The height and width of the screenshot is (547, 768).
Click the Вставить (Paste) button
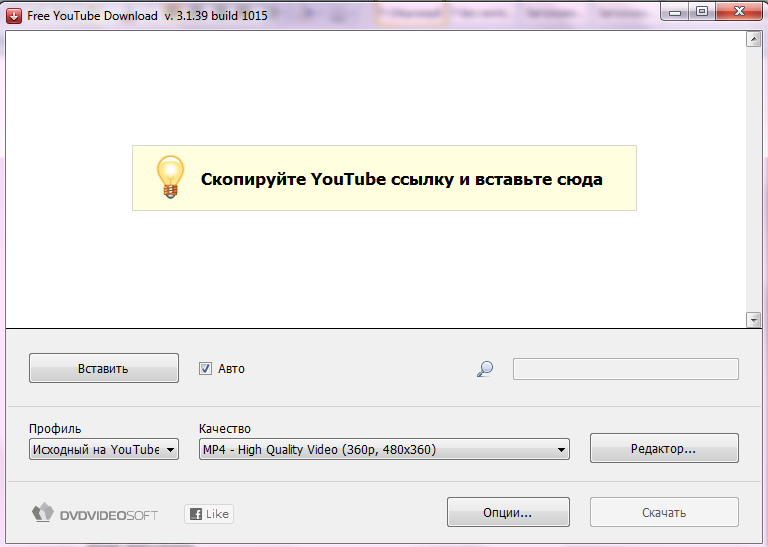pyautogui.click(x=104, y=368)
